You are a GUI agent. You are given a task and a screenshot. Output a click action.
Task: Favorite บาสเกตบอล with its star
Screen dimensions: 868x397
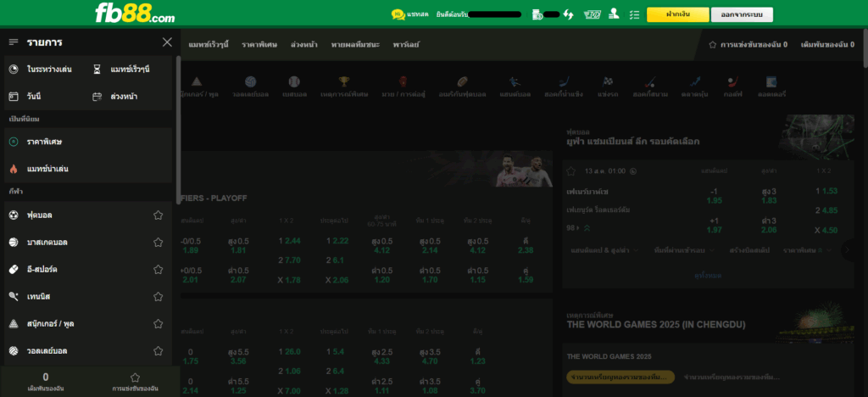[159, 242]
